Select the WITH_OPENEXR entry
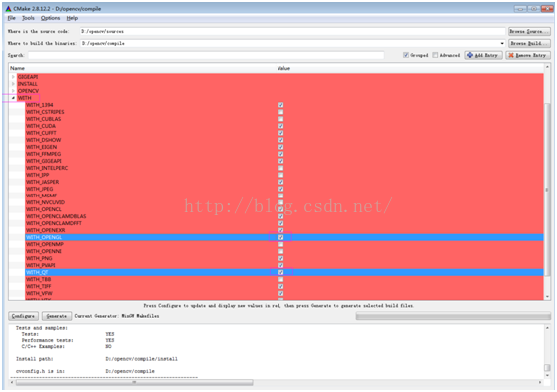 click(45, 230)
